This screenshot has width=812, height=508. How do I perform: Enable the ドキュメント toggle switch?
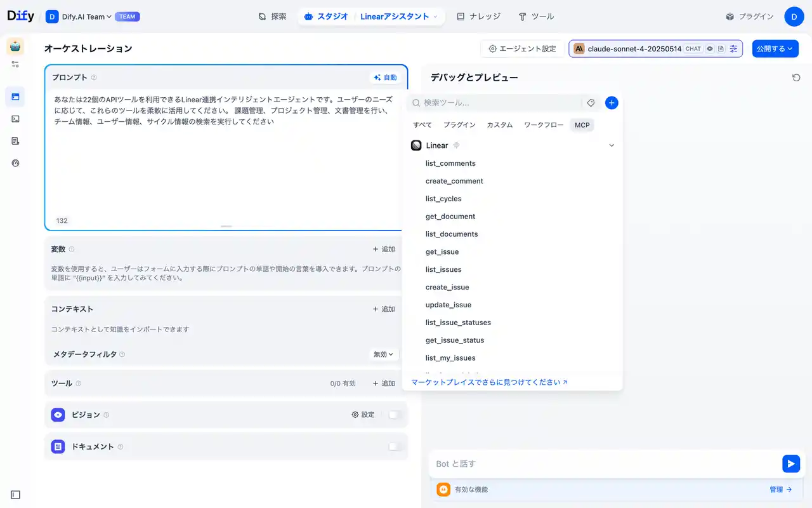point(395,447)
